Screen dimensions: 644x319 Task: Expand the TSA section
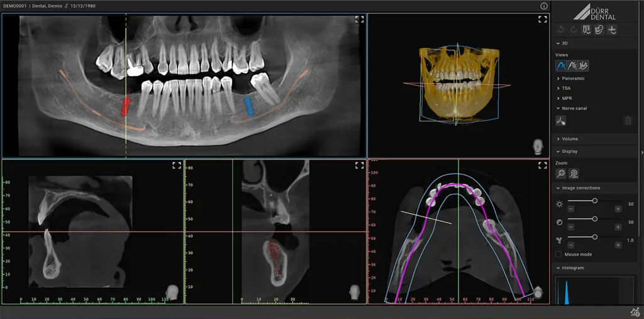tap(558, 88)
